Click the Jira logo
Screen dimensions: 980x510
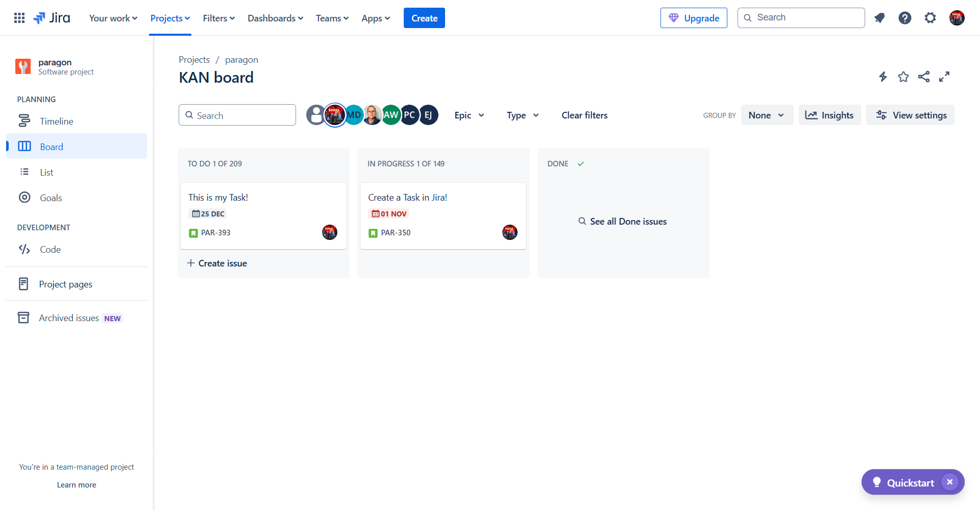(x=52, y=18)
